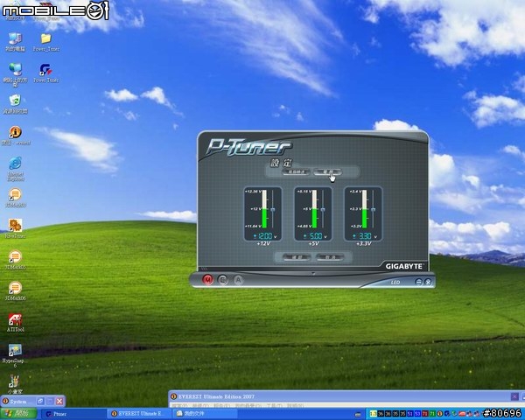The image size is (525, 420).
Task: Click the right button under the 設定 heading
Action: click(328, 171)
